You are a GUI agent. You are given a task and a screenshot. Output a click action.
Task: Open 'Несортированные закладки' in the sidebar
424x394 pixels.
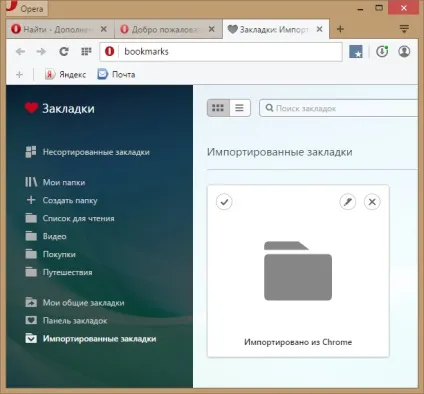(x=88, y=152)
